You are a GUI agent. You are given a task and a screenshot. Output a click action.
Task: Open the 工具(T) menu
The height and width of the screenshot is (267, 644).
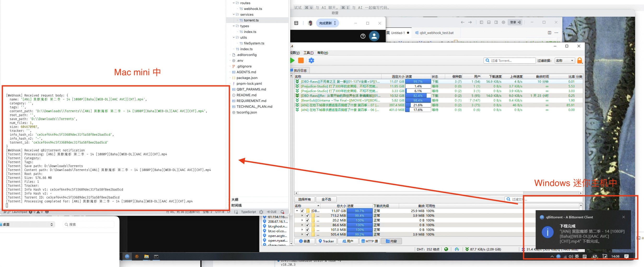tap(308, 53)
